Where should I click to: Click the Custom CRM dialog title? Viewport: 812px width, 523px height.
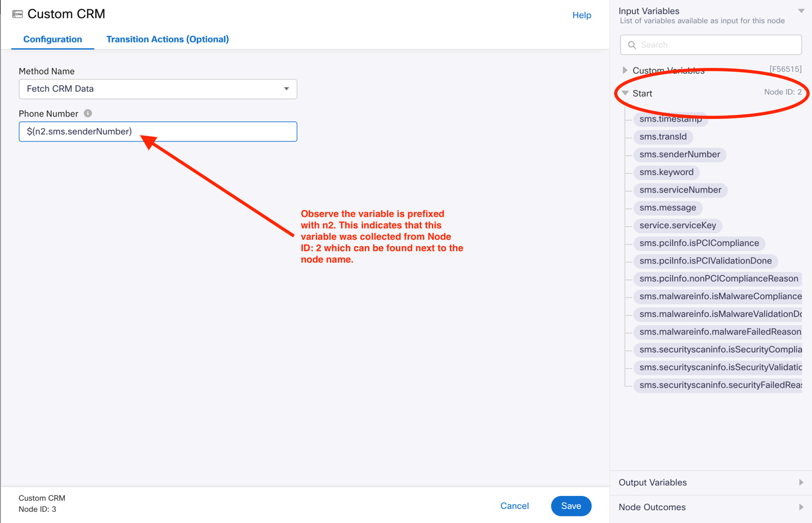click(66, 14)
